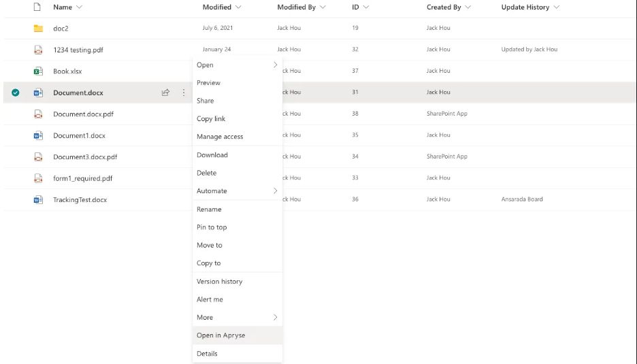Click the PDF icon for 1234 testing.pdf
Viewport: 637px width, 364px height.
(x=38, y=50)
